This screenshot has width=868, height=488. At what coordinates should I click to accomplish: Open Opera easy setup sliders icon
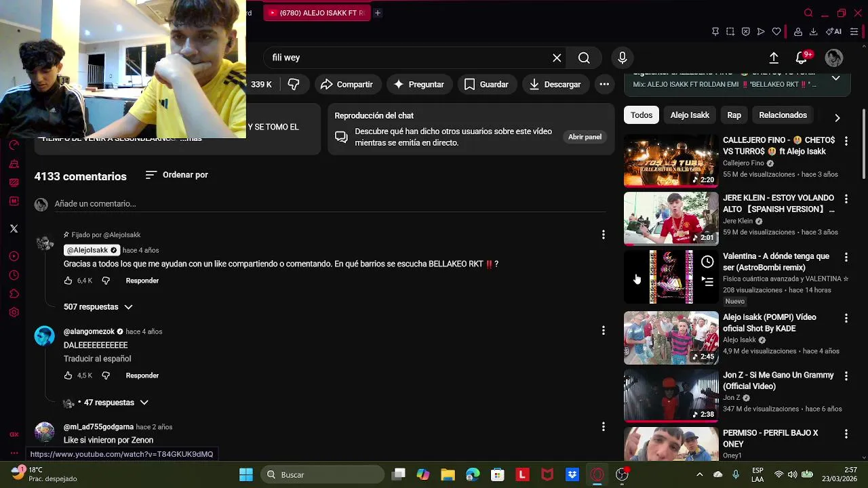(854, 32)
